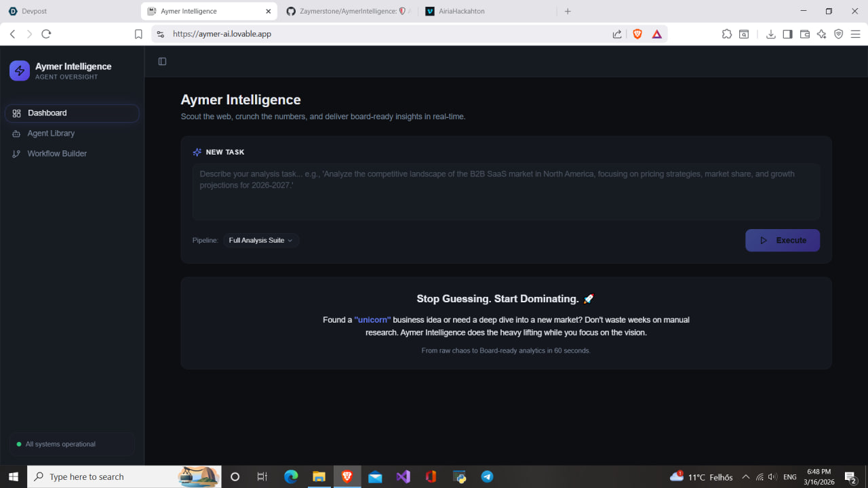
Task: Open the notification center
Action: coord(850,477)
